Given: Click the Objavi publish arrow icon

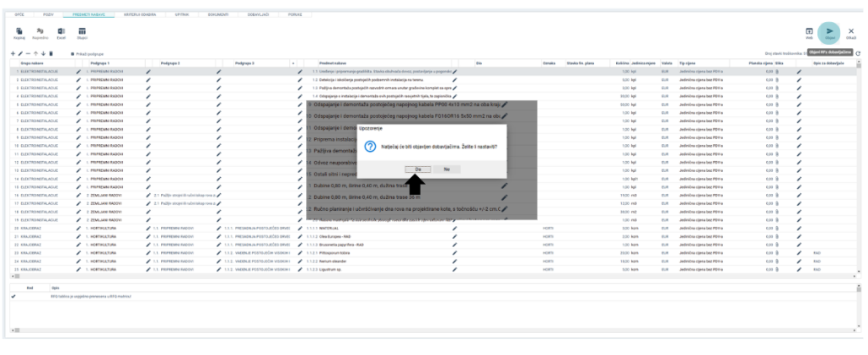Looking at the screenshot, I should 829,30.
